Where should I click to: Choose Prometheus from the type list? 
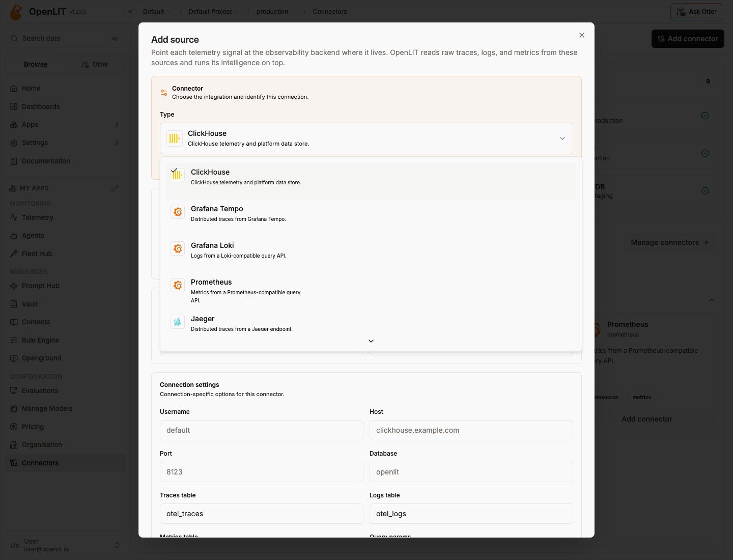(371, 291)
